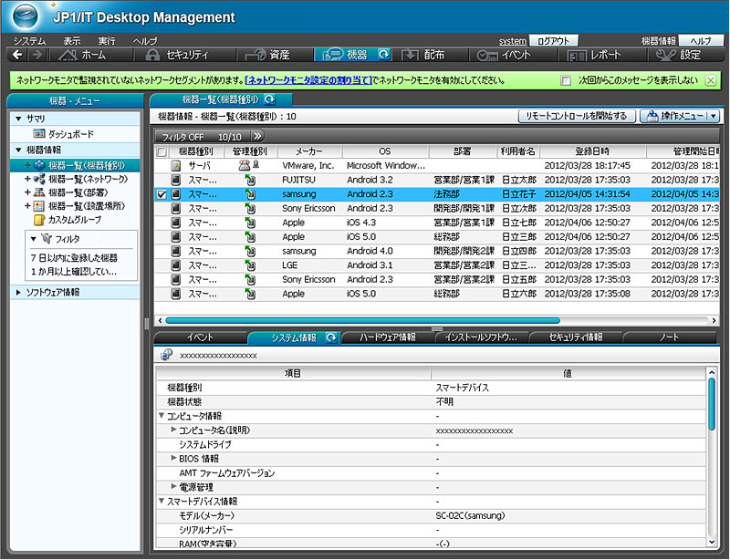Image resolution: width=730 pixels, height=560 pixels.
Task: Click the back arrow navigation icon
Action: pyautogui.click(x=16, y=56)
